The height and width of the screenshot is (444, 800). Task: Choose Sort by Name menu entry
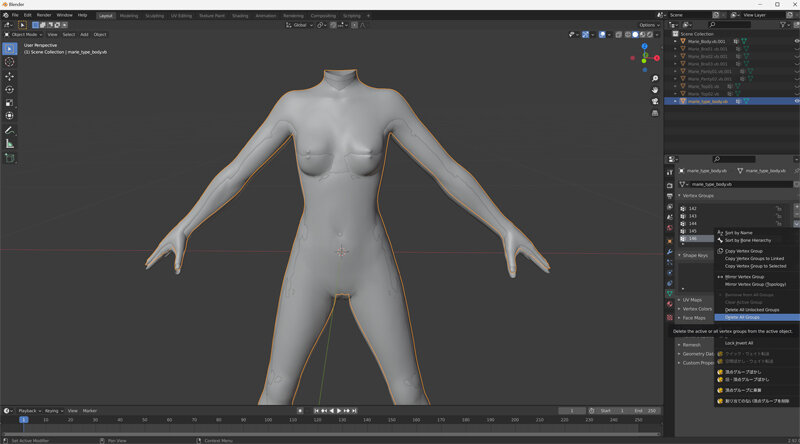(x=757, y=233)
